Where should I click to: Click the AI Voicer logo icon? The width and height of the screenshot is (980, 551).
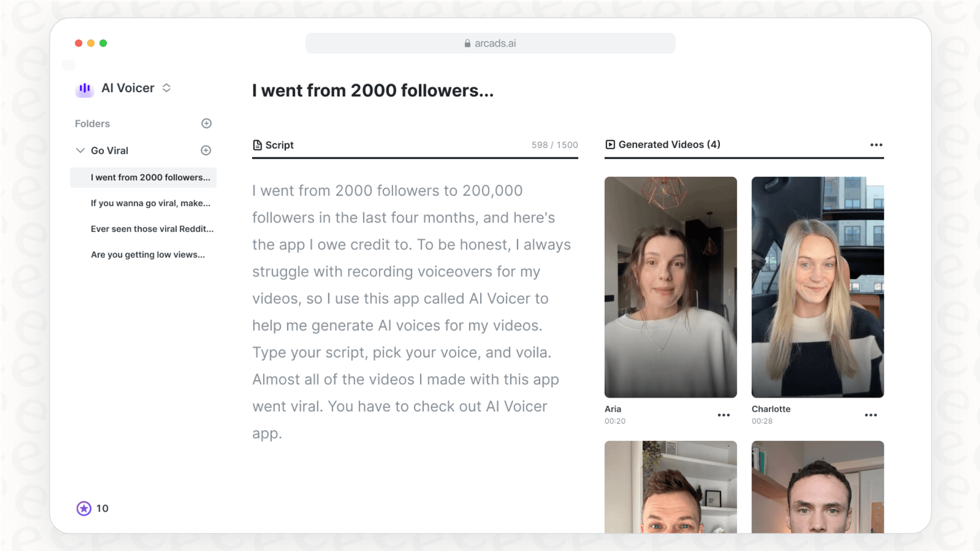(85, 89)
